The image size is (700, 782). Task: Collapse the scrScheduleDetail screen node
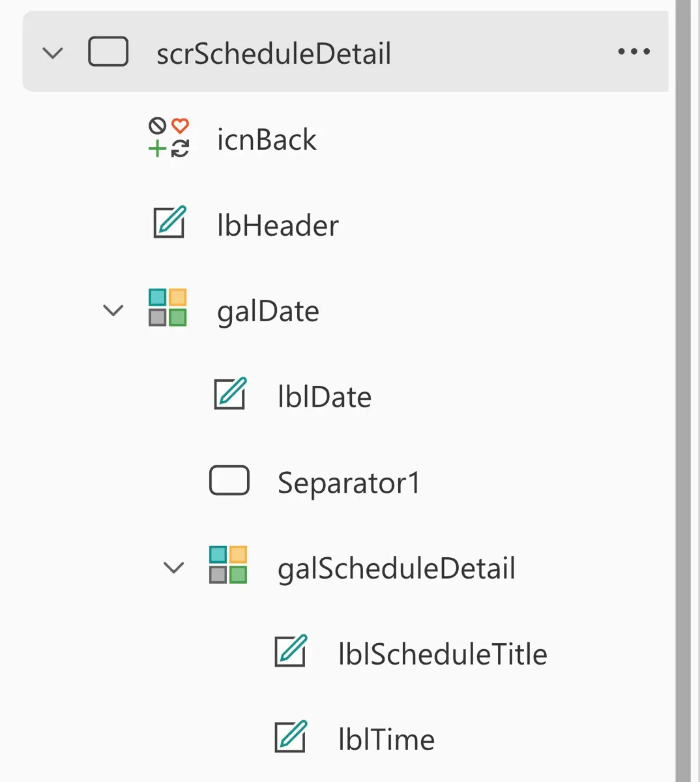pos(53,53)
